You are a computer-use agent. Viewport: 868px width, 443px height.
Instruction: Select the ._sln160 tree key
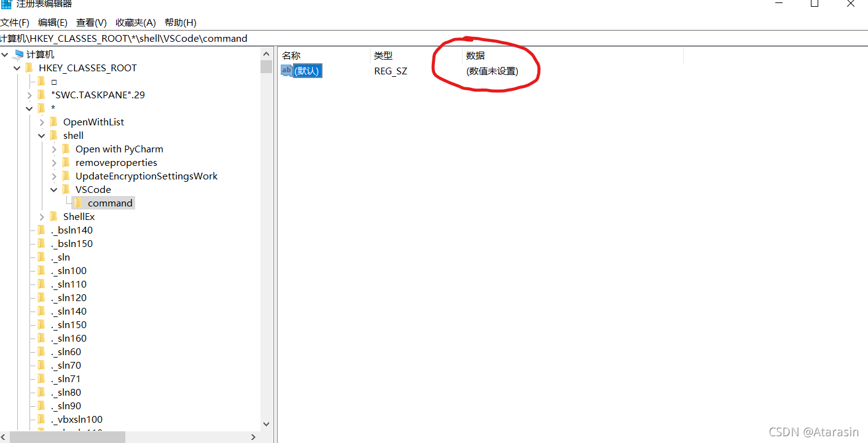pyautogui.click(x=69, y=339)
